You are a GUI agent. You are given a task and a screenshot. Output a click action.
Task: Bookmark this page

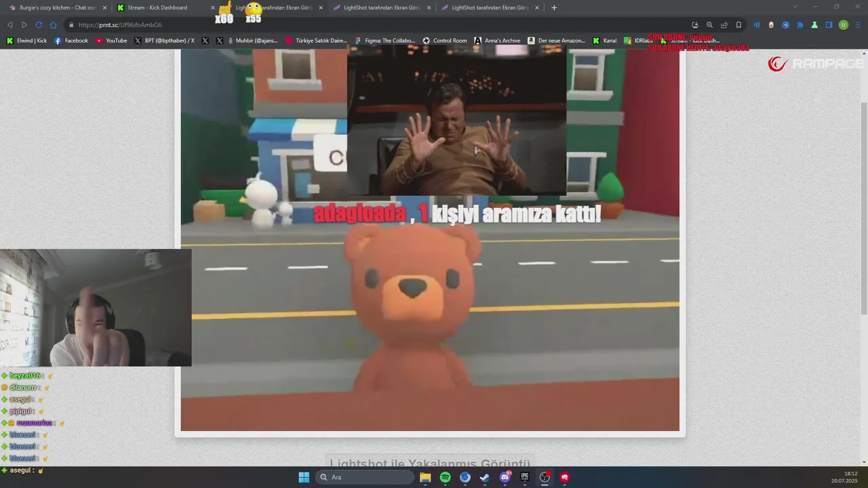738,25
